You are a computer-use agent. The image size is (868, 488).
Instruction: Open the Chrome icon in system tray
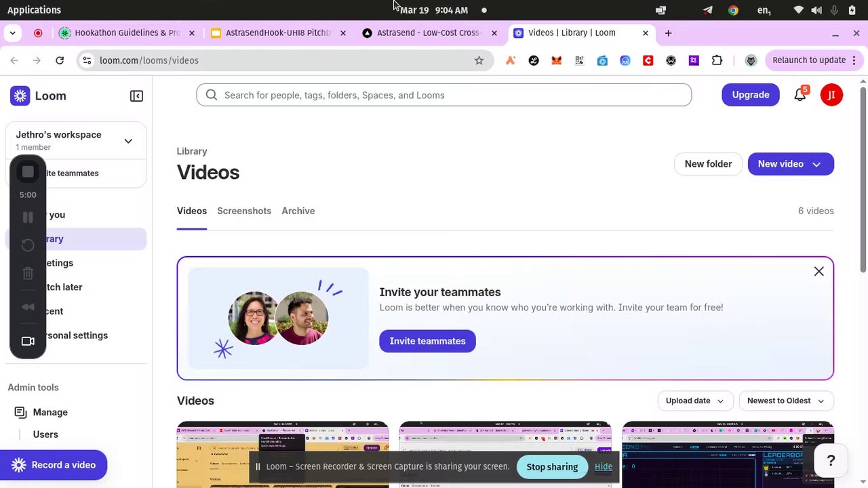point(733,10)
